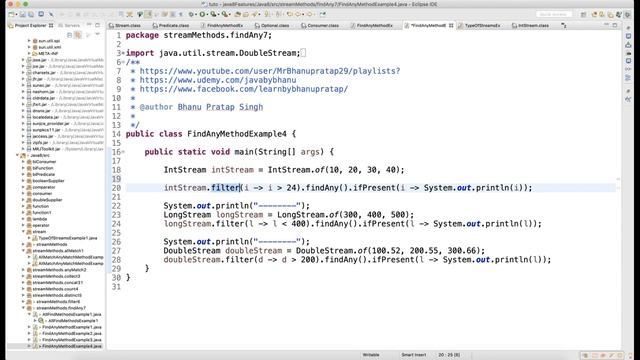Image resolution: width=640 pixels, height=360 pixels.
Task: Click line number 19 in the editor gutter
Action: coord(116,179)
